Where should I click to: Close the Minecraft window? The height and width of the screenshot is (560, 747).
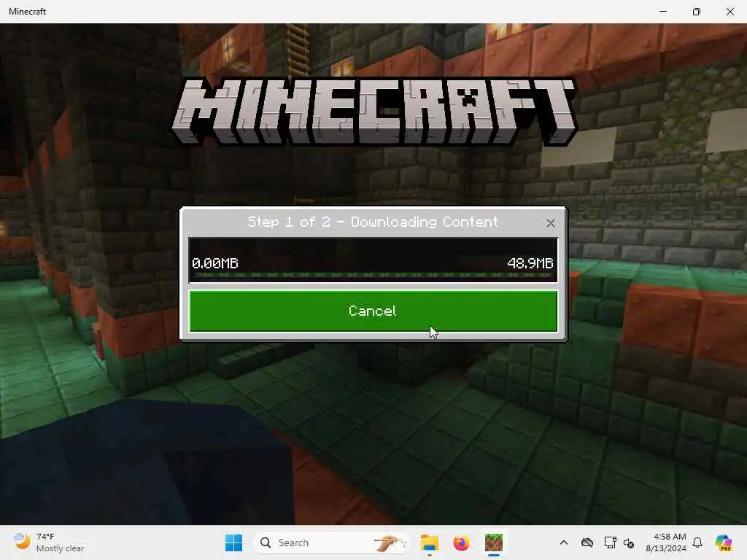(x=729, y=12)
